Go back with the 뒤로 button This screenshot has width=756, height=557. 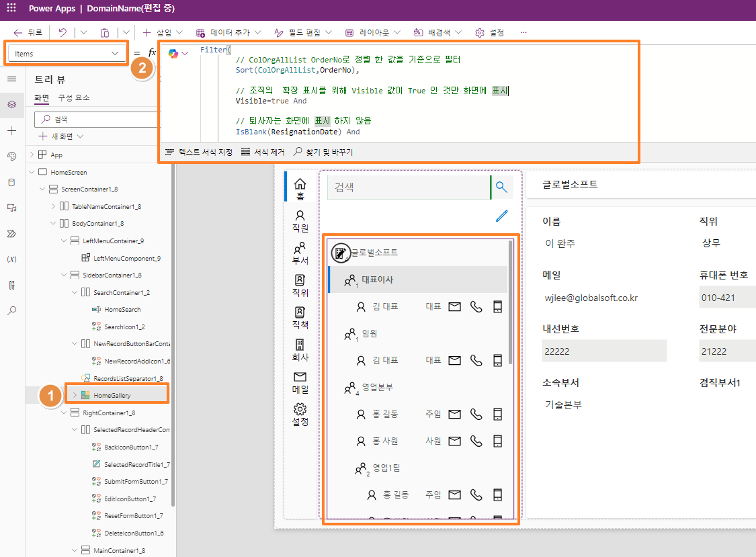click(28, 32)
